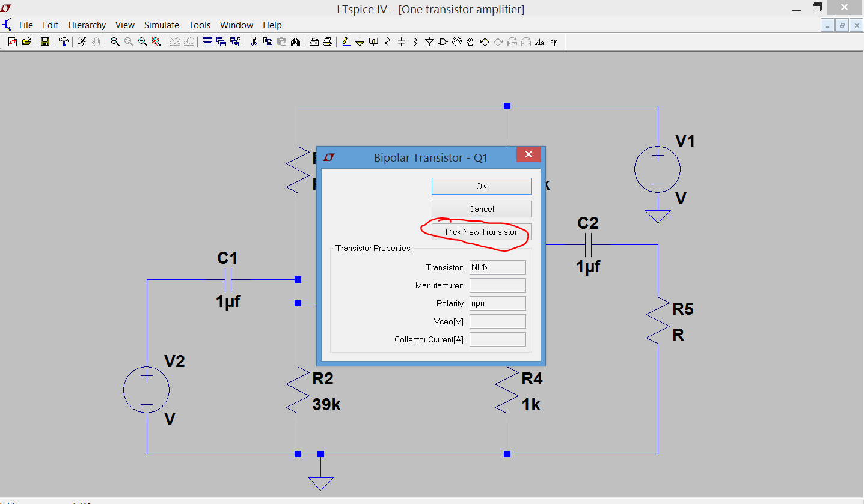This screenshot has height=504, width=864.
Task: Click the Transistor field showing NPN
Action: point(498,267)
